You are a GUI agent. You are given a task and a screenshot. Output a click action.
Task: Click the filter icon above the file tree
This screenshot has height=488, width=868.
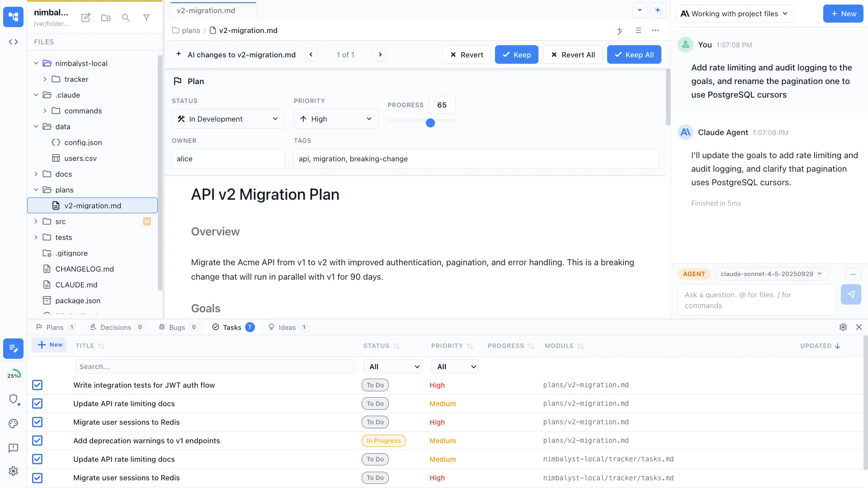[x=146, y=18]
